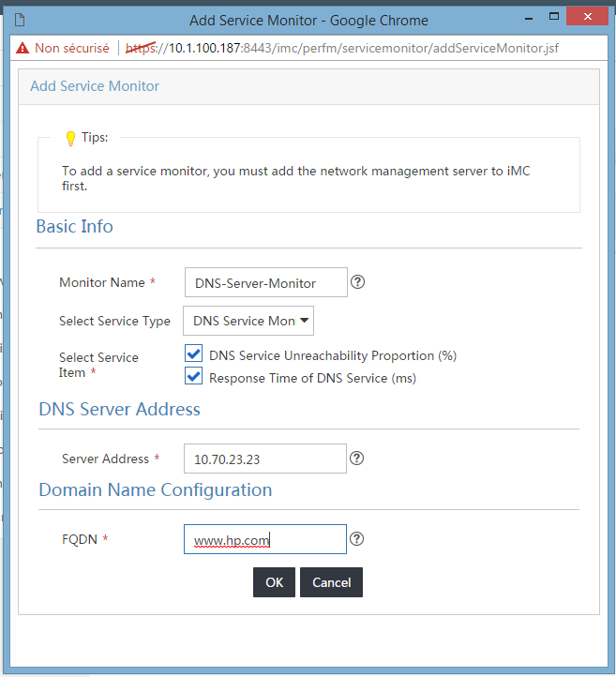Click the red security warning triangle icon
This screenshot has height=677, width=616.
pos(23,48)
